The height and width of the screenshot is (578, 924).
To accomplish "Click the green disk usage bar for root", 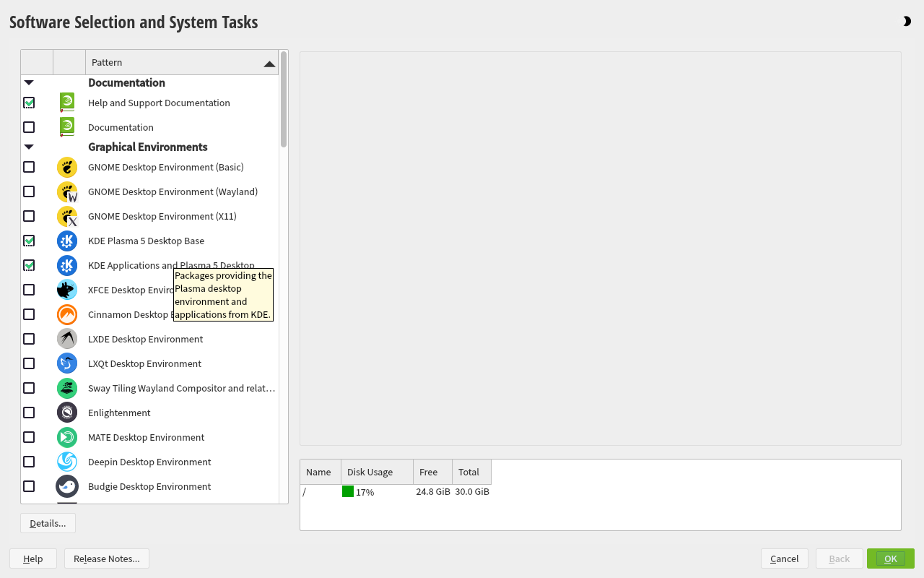I will pos(348,491).
